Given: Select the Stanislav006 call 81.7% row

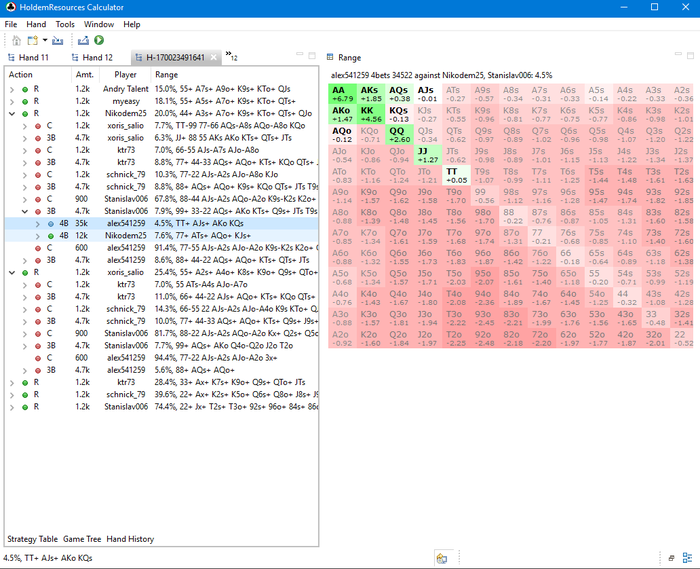Looking at the screenshot, I should click(162, 333).
